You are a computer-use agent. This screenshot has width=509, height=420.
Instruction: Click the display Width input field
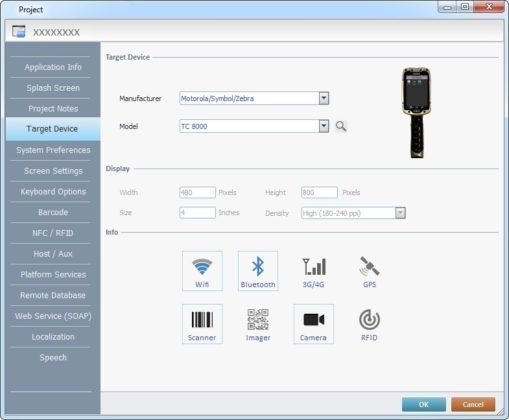[198, 192]
